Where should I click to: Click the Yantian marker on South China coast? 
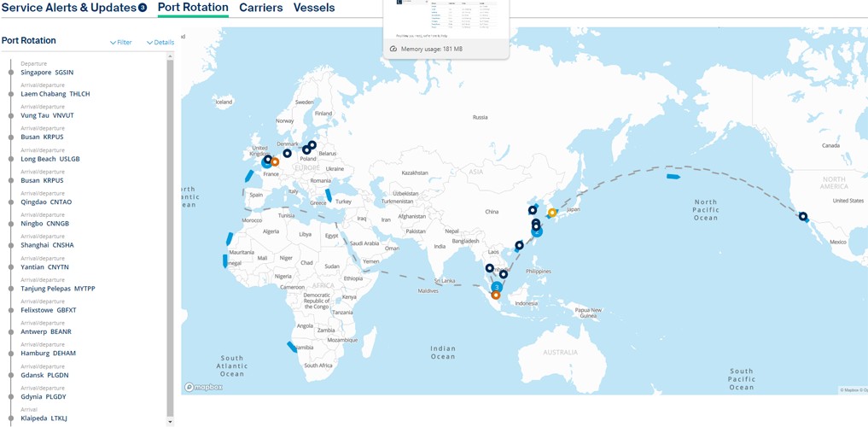click(x=519, y=245)
